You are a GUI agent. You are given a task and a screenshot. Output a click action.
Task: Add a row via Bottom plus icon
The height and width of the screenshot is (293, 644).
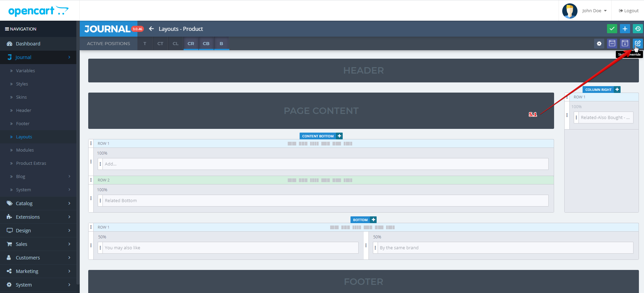pos(373,220)
